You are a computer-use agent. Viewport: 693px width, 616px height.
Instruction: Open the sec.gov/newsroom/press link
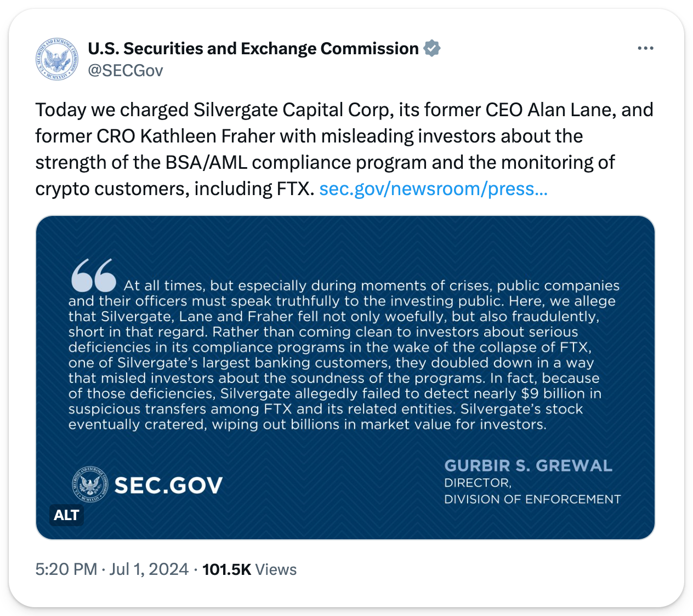pos(433,189)
